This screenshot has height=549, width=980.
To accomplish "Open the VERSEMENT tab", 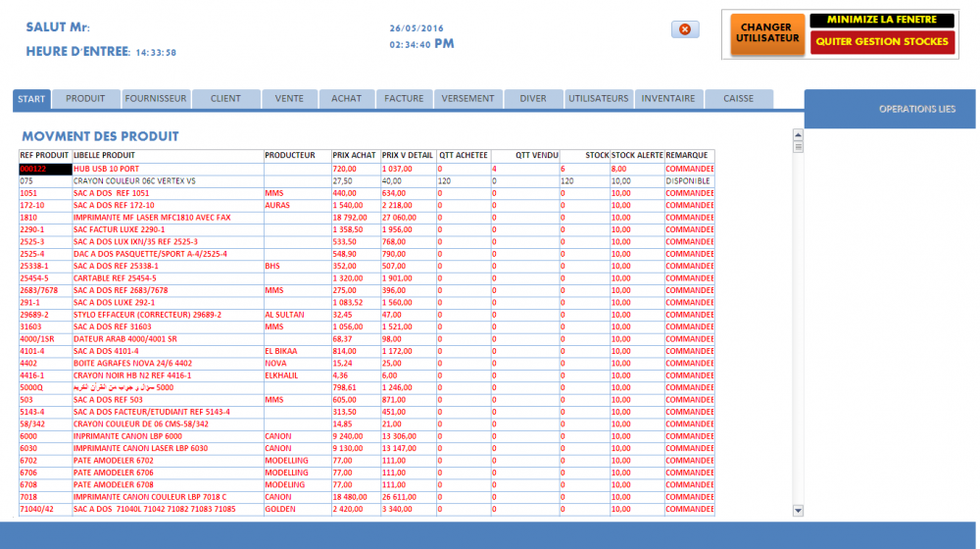I will [468, 99].
